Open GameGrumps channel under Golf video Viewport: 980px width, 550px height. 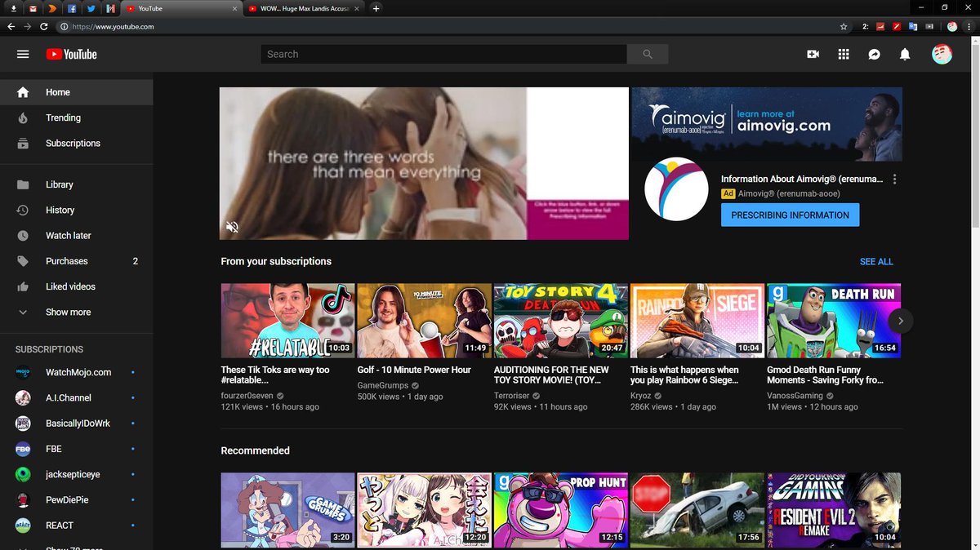383,384
